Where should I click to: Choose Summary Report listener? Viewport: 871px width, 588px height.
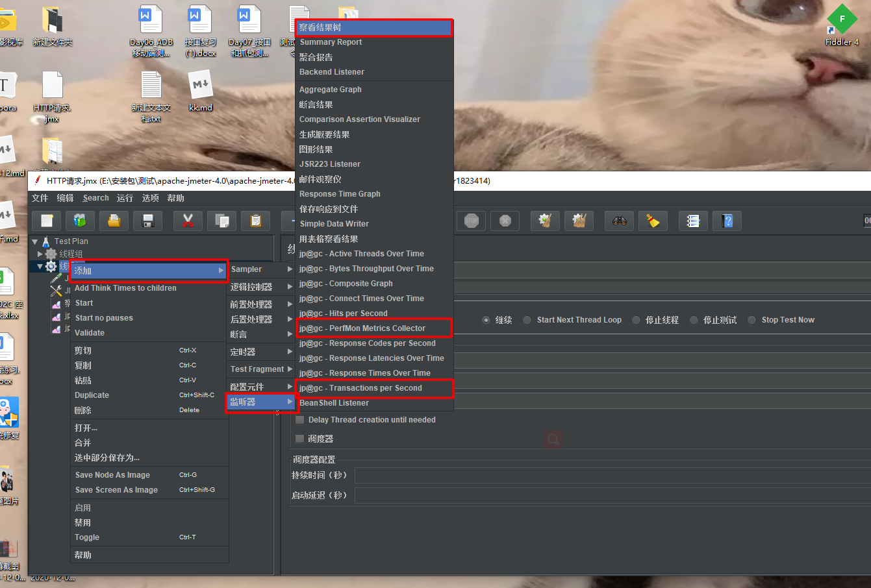tap(374, 42)
